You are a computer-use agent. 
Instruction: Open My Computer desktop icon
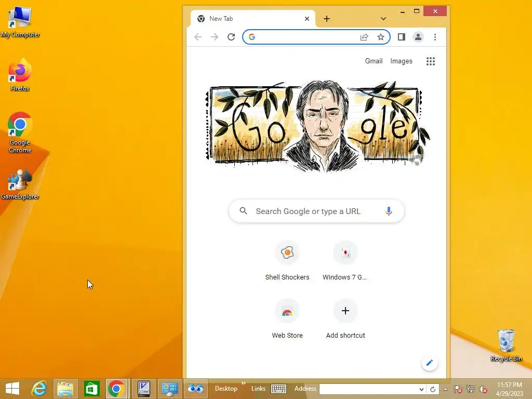point(20,22)
